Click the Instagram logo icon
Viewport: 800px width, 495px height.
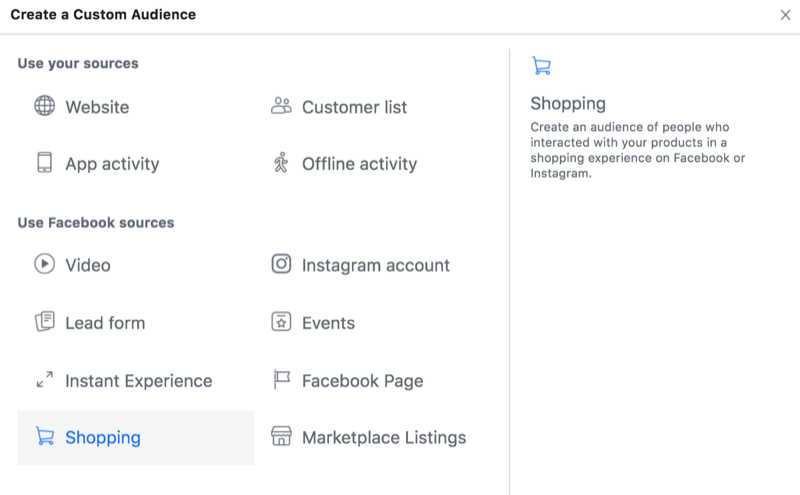tap(281, 264)
